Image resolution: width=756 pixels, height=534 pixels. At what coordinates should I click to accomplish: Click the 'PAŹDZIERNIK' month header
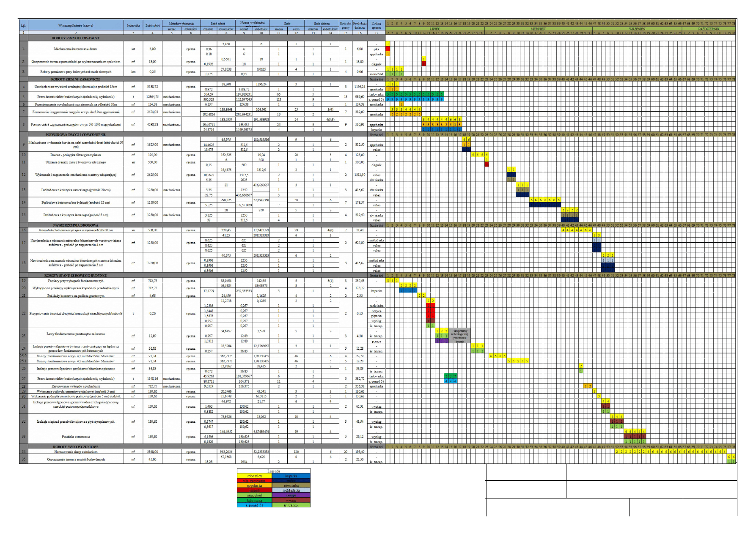click(x=709, y=29)
